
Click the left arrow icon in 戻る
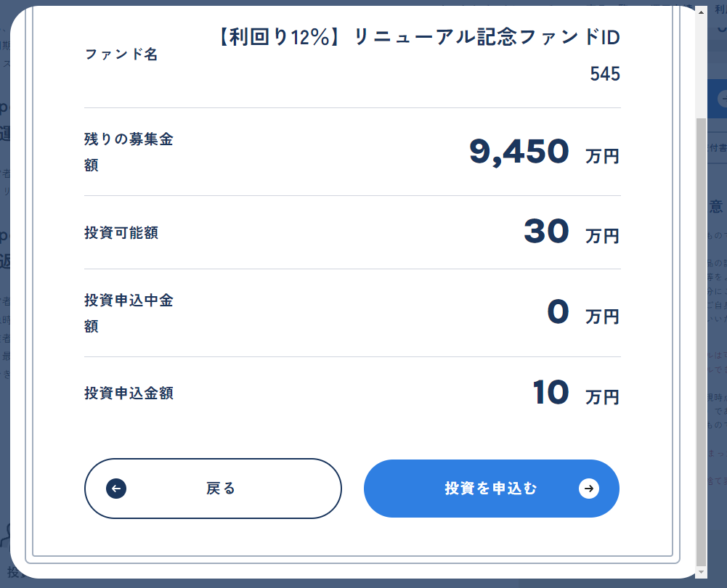(x=116, y=489)
